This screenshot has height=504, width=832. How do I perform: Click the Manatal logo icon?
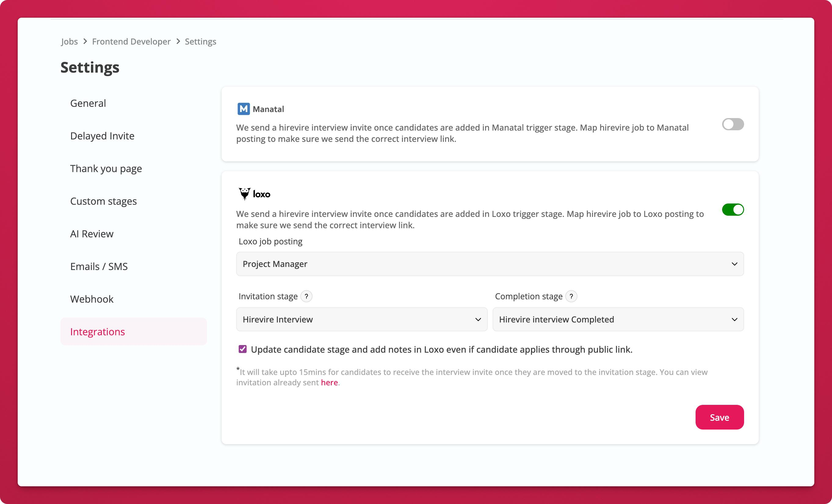(x=244, y=109)
